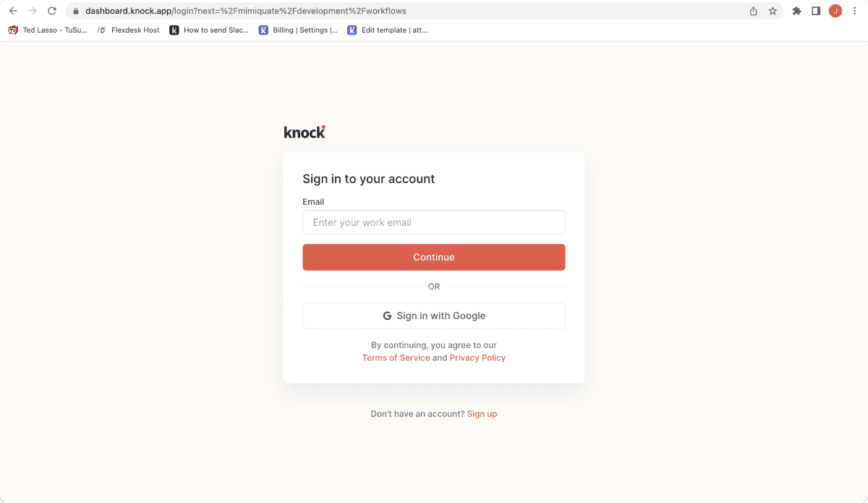
Task: Click the Google icon inside the Google button
Action: pos(386,316)
